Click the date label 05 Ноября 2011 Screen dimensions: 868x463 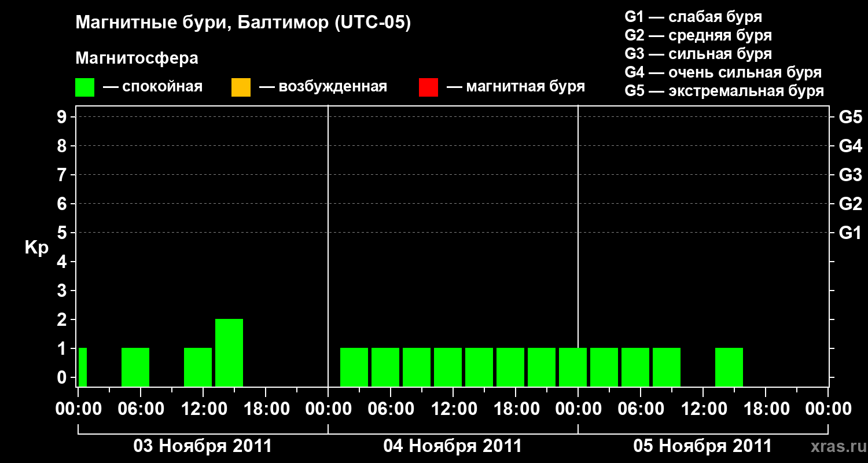pyautogui.click(x=703, y=446)
